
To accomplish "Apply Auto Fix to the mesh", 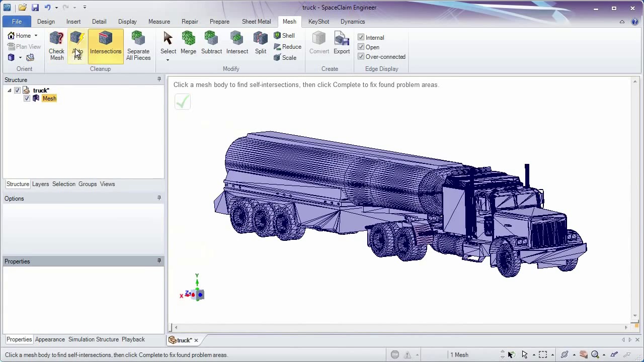I will pyautogui.click(x=77, y=46).
